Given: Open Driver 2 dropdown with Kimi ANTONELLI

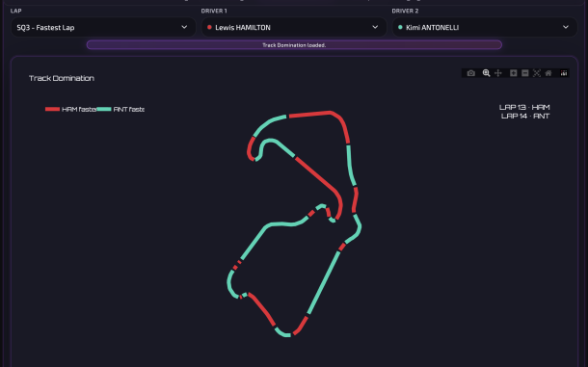Looking at the screenshot, I should (x=485, y=27).
